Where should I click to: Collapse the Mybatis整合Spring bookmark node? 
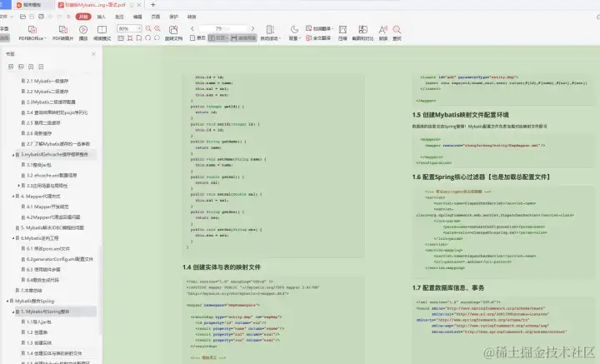coord(7,302)
